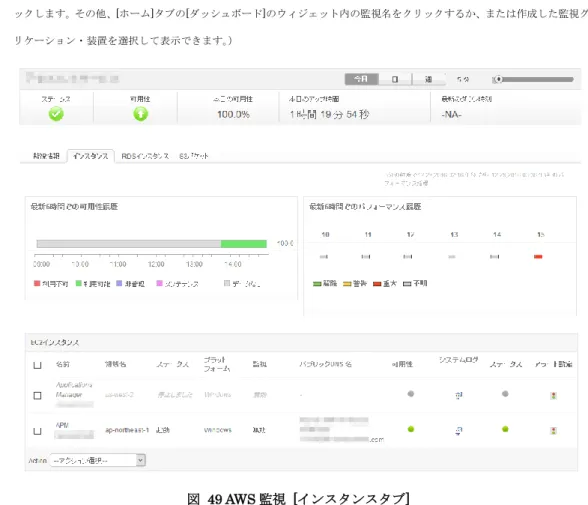Select the インスタンス tab
The height and width of the screenshot is (505, 588).
(90, 156)
